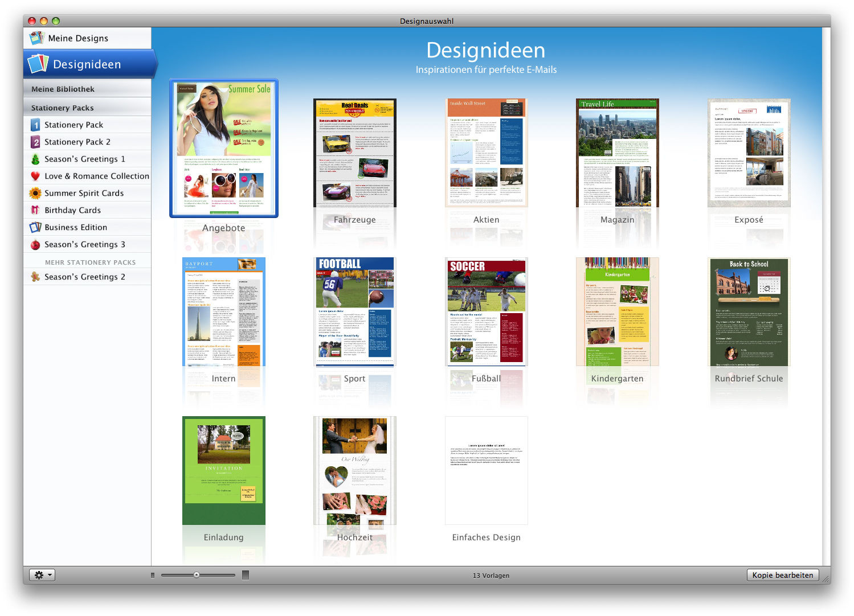Click the Season's Greetings 1 tree icon
The image size is (854, 616).
coord(35,159)
